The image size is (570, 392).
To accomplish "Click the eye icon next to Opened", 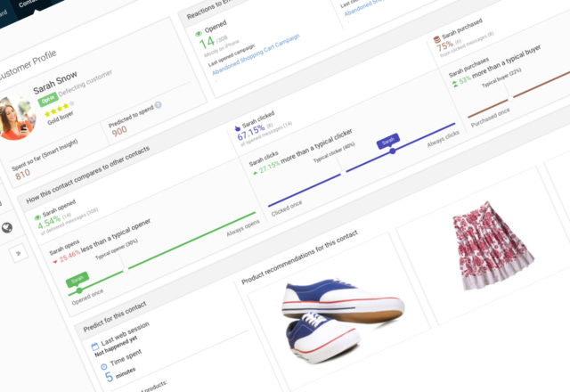I will pyautogui.click(x=198, y=34).
